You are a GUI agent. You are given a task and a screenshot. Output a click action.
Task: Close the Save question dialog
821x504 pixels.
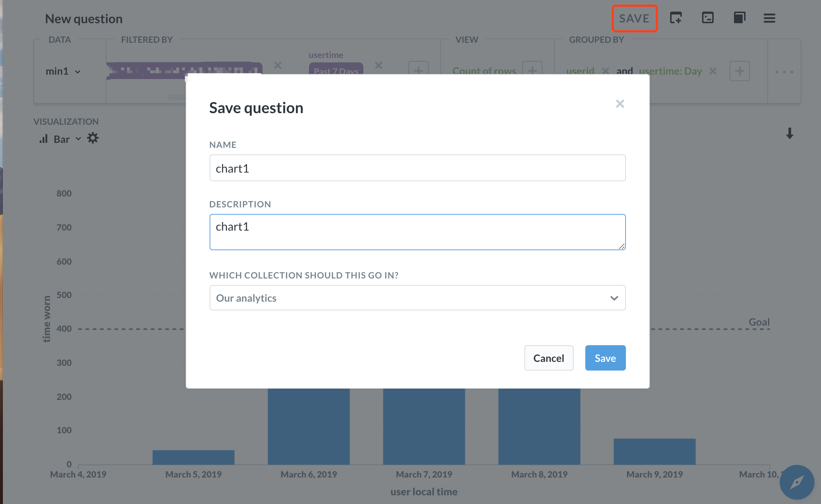(620, 104)
